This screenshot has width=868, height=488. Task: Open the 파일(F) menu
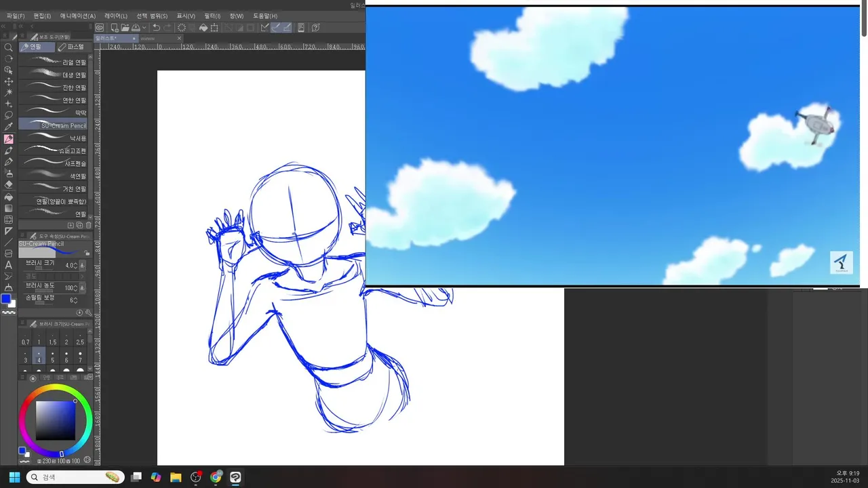[16, 16]
